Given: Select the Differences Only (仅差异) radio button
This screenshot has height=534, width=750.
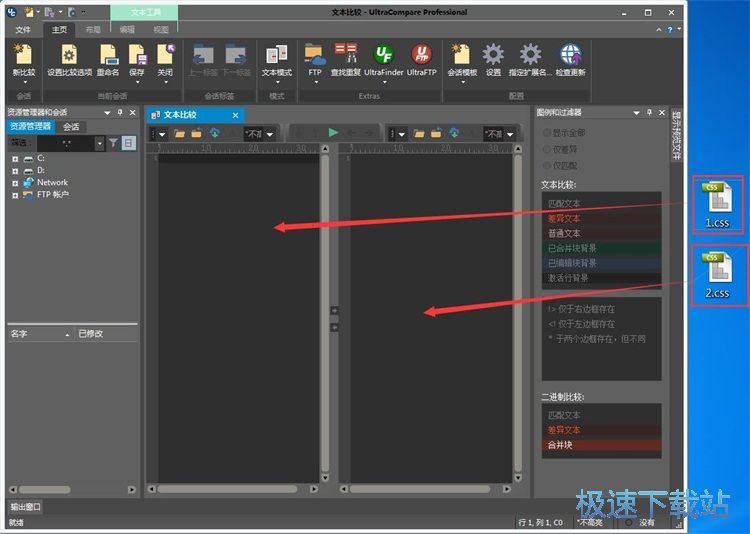Looking at the screenshot, I should click(x=546, y=149).
